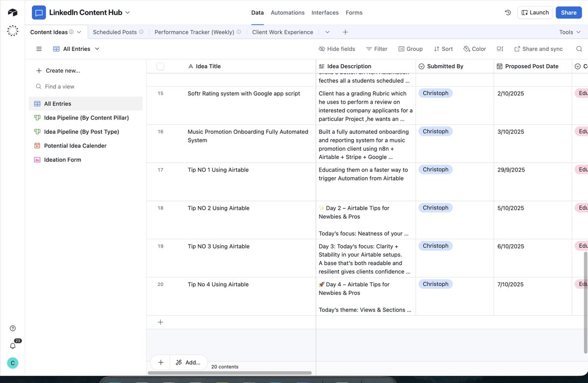Select row 15 Softr Rating system title
Screen dimensions: 588x383
(244, 93)
